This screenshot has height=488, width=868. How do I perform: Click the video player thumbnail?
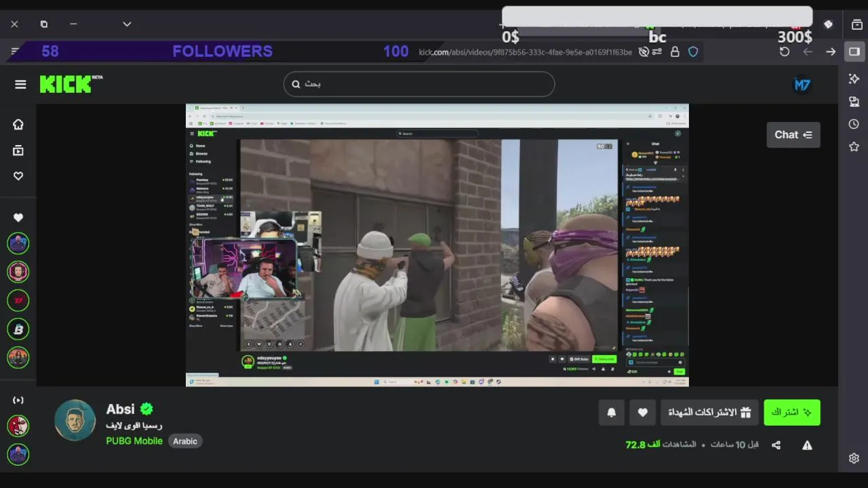(x=437, y=245)
